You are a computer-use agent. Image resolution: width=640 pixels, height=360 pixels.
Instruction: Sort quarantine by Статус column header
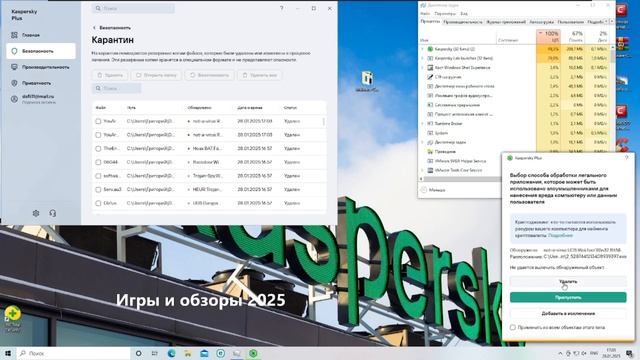290,108
